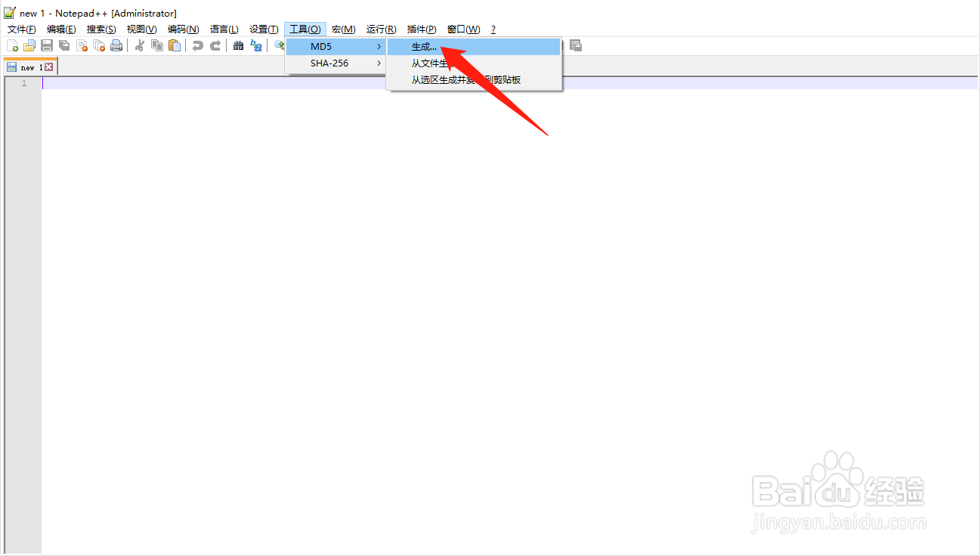Click the Print toolbar icon
The height and width of the screenshot is (556, 980).
tap(116, 46)
